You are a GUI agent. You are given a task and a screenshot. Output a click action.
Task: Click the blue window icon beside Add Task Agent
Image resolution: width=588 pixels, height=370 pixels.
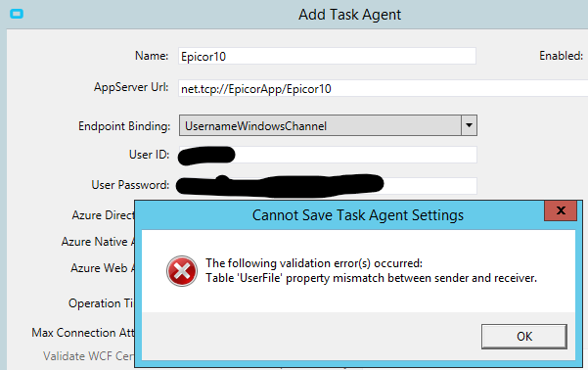click(17, 15)
